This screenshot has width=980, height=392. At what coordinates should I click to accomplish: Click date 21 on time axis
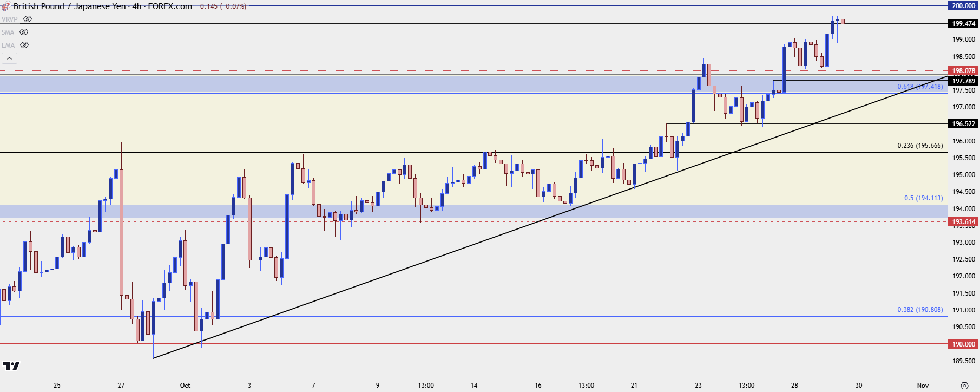(634, 386)
